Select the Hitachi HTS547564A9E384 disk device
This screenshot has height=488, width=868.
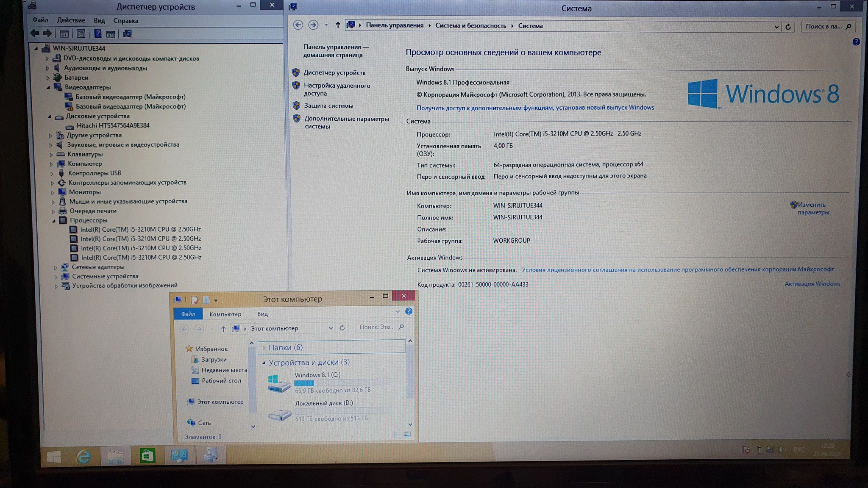(x=113, y=125)
